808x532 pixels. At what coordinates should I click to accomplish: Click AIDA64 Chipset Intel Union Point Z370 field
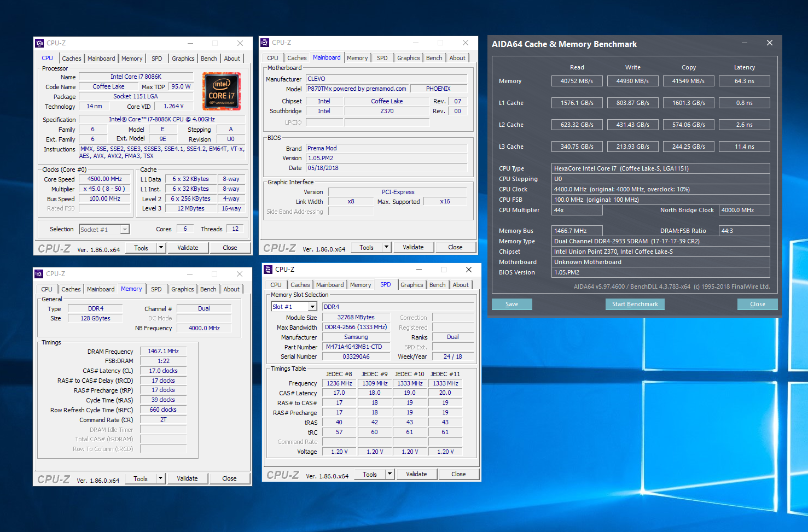[x=661, y=252]
